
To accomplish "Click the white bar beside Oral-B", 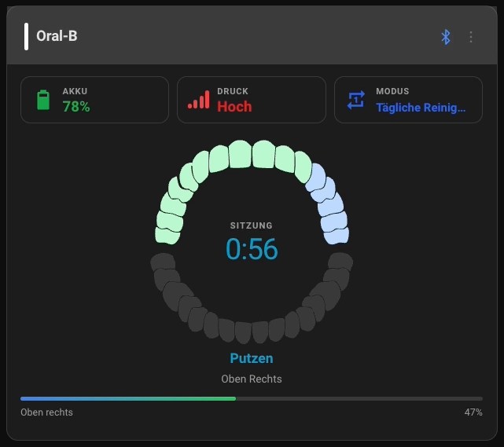I will 26,36.
